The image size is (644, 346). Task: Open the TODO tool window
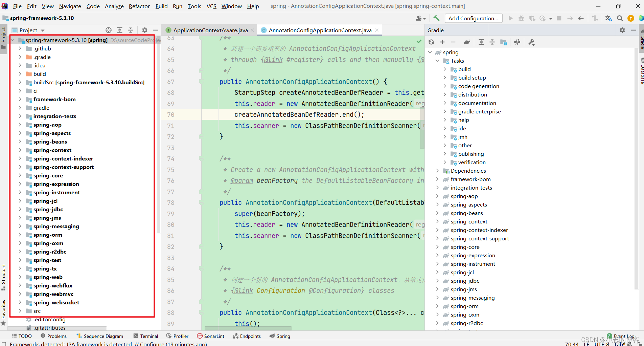click(22, 336)
